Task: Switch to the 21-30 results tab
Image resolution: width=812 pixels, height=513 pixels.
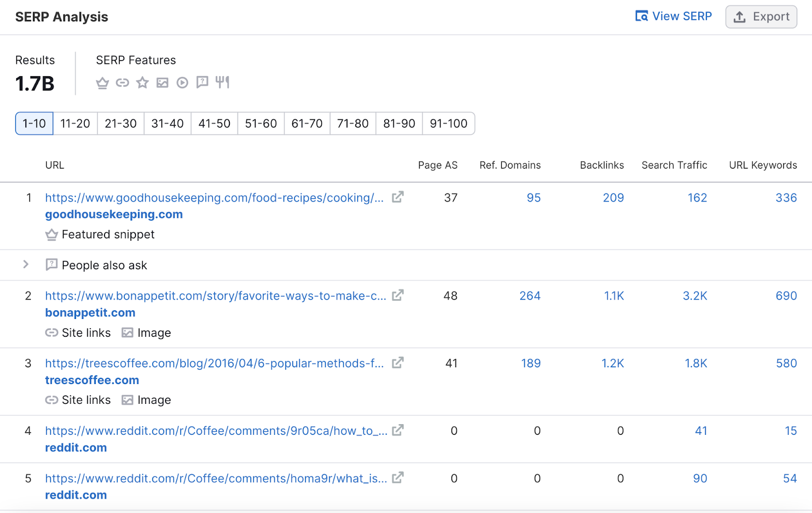Action: pyautogui.click(x=121, y=123)
